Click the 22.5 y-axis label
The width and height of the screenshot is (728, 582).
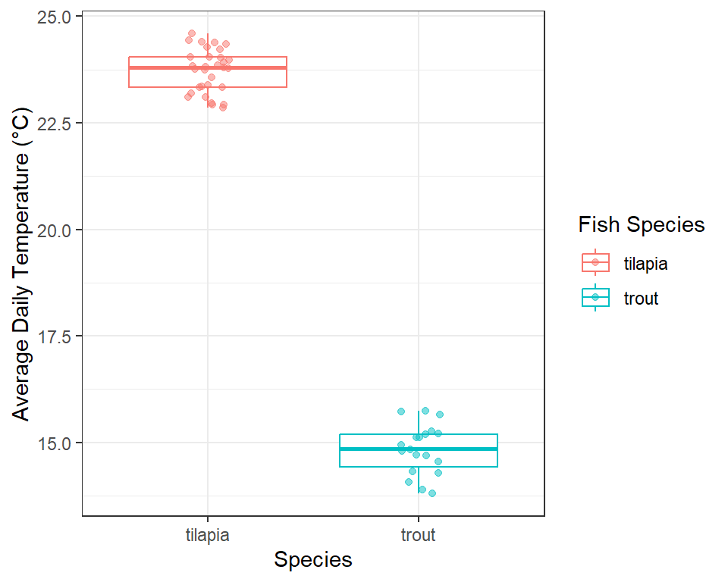[54, 124]
